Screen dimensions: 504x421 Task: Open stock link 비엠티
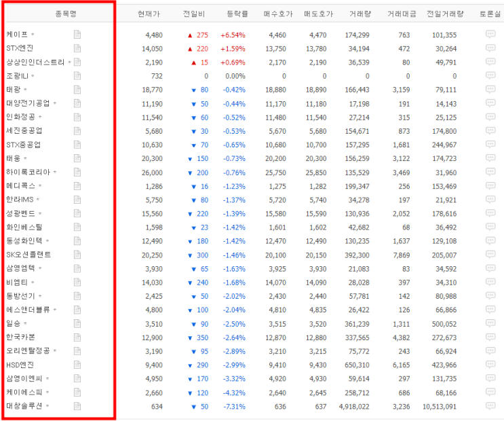[17, 282]
